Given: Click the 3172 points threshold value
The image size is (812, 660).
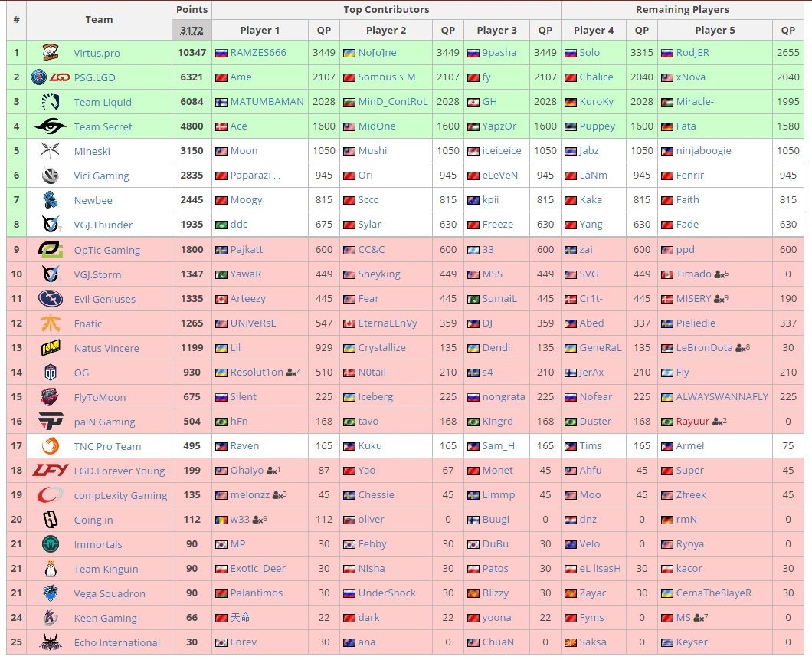Looking at the screenshot, I should (192, 31).
